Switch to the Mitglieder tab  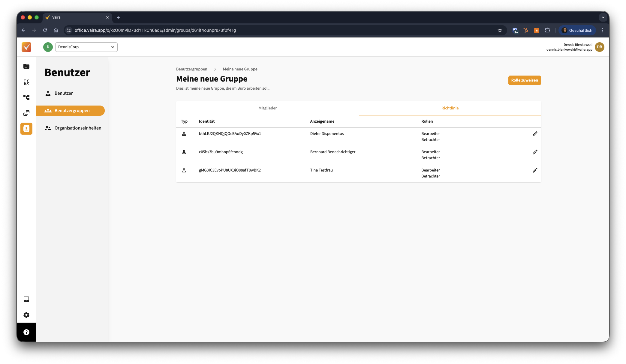(x=267, y=108)
